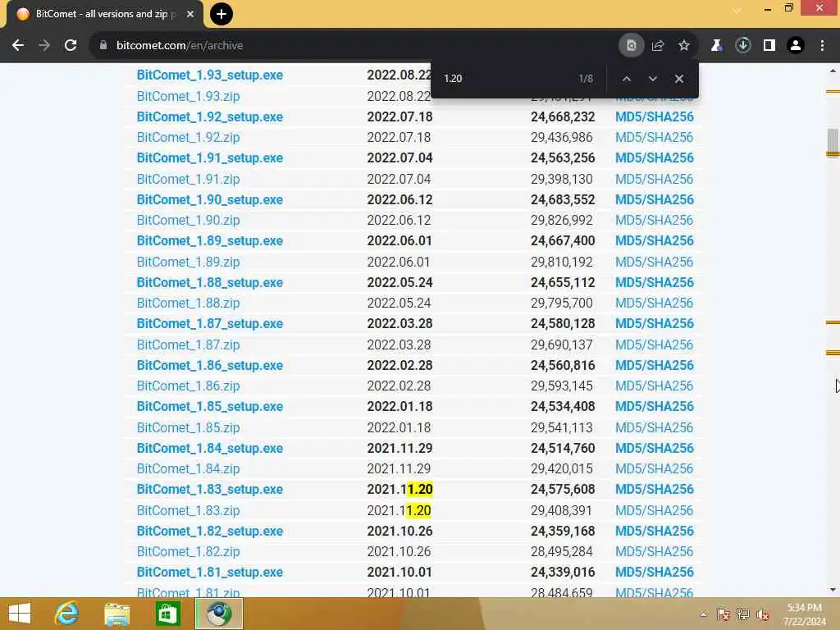Viewport: 840px width, 630px height.
Task: Open the Chrome profile avatar
Action: coord(796,46)
